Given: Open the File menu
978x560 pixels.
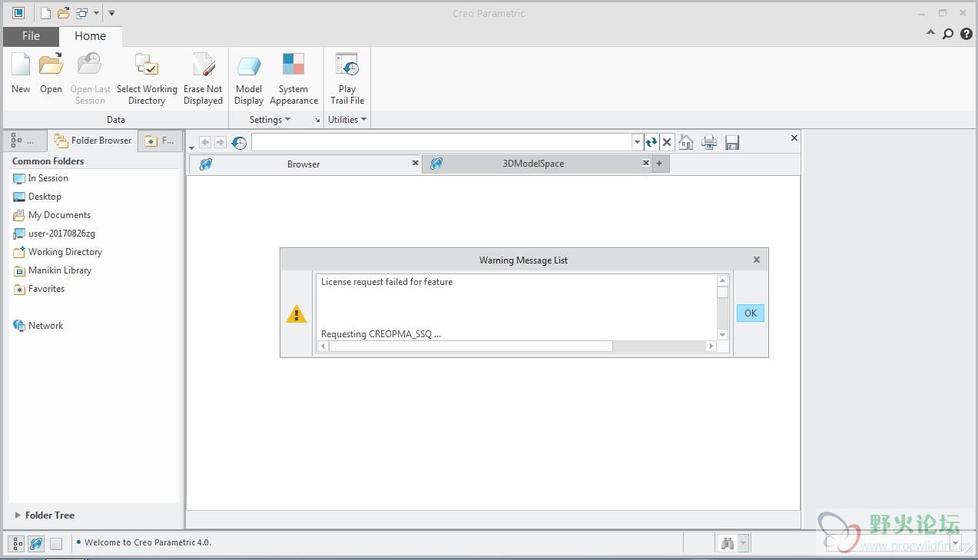Looking at the screenshot, I should [31, 36].
